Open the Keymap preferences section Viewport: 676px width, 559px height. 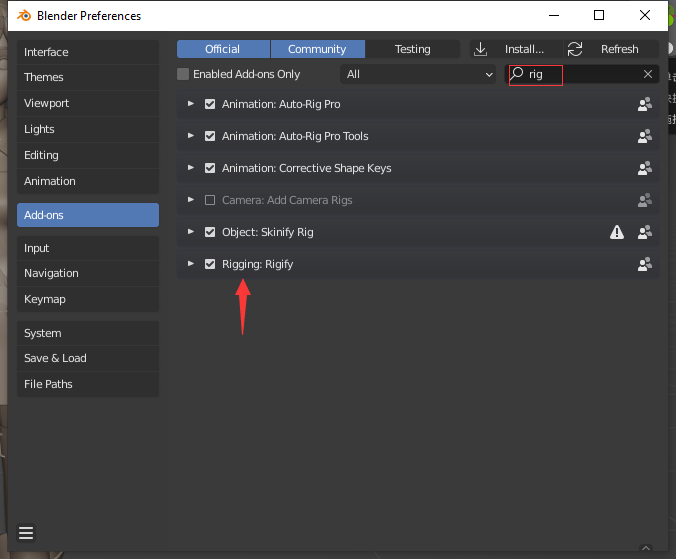[x=88, y=299]
